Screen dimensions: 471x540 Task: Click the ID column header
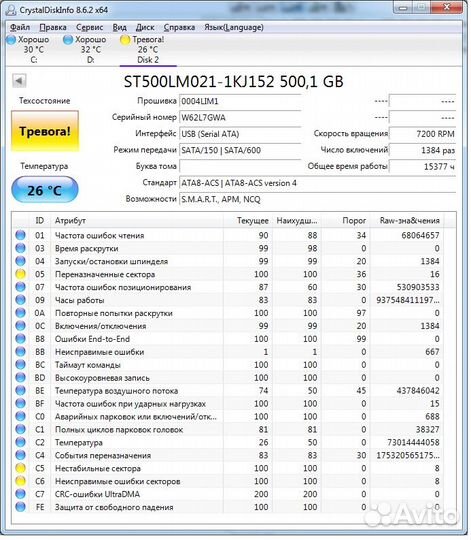[40, 220]
